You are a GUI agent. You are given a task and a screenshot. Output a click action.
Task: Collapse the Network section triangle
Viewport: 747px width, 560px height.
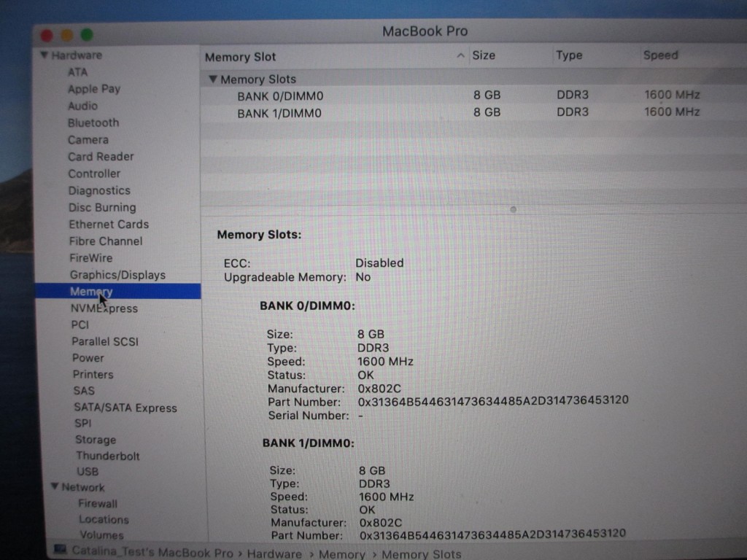pyautogui.click(x=55, y=486)
